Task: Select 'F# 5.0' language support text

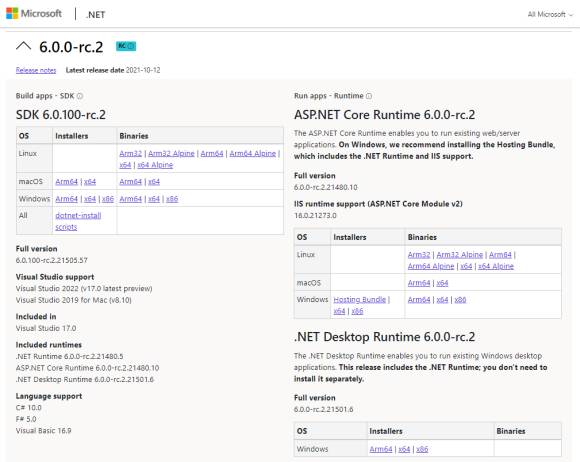Action: (x=26, y=419)
